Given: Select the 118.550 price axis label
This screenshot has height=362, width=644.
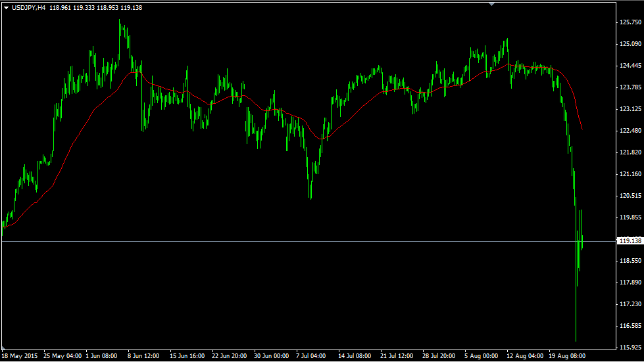Looking at the screenshot, I should click(x=630, y=261).
